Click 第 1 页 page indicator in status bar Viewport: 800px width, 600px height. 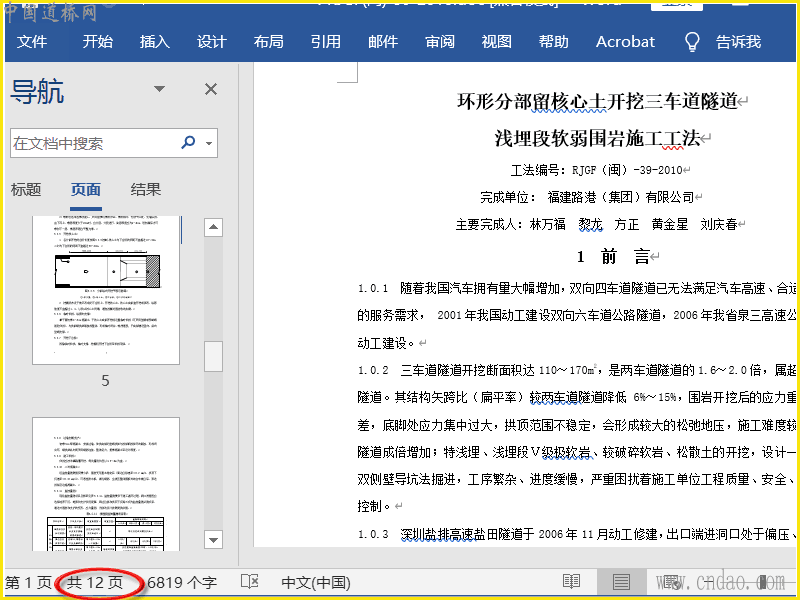[x=28, y=583]
